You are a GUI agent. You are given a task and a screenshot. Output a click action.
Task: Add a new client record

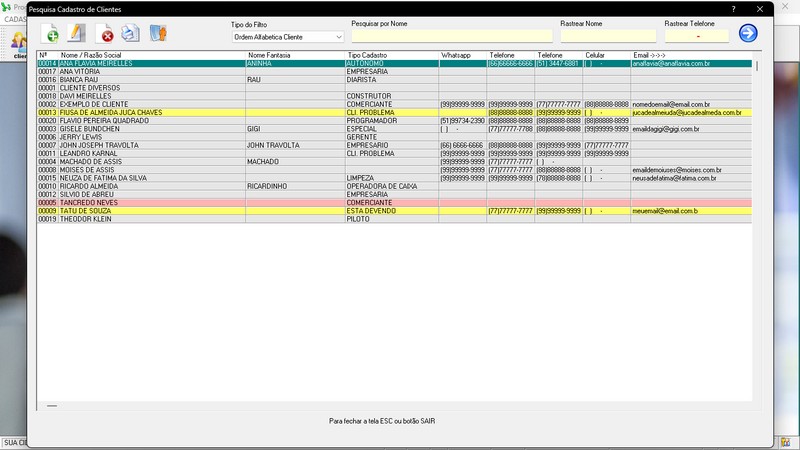[x=50, y=34]
